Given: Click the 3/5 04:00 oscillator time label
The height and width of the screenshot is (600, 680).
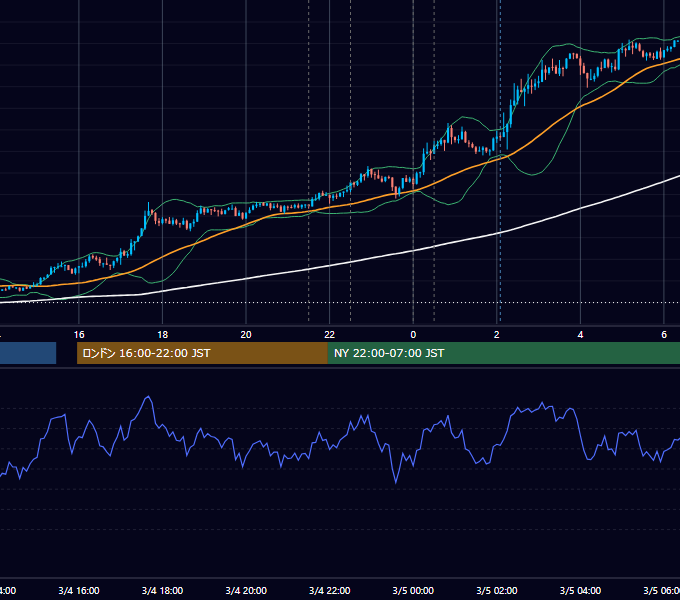Looking at the screenshot, I should click(x=580, y=590).
